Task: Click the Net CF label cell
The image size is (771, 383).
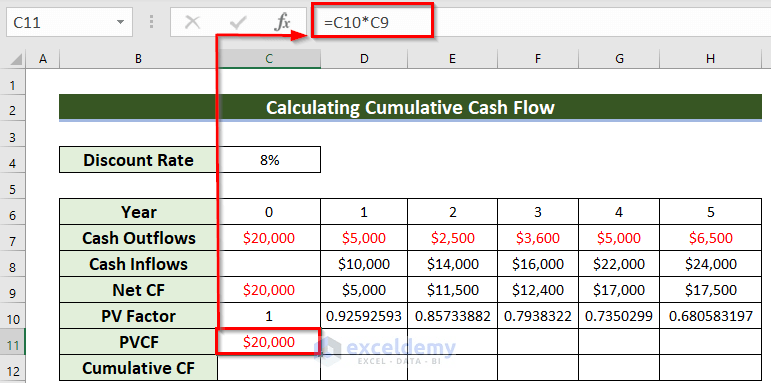Action: click(138, 290)
